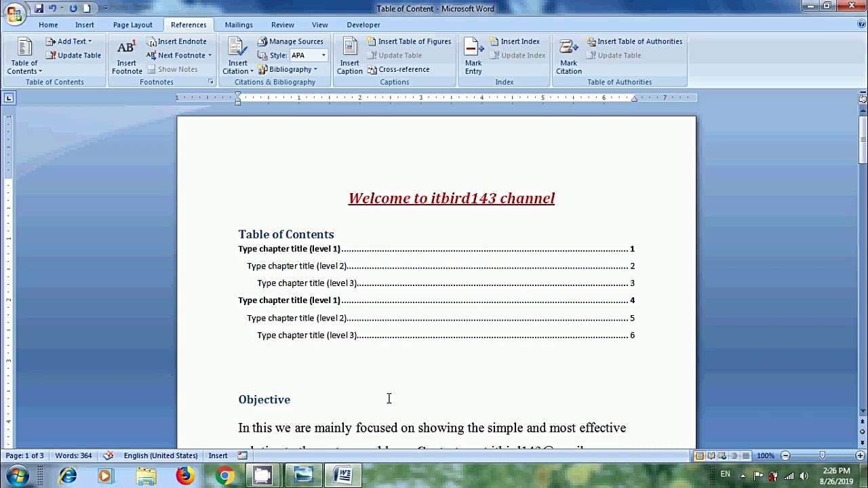This screenshot has height=488, width=868.
Task: Toggle ruler visibility above vertical scrollbar
Action: (863, 98)
